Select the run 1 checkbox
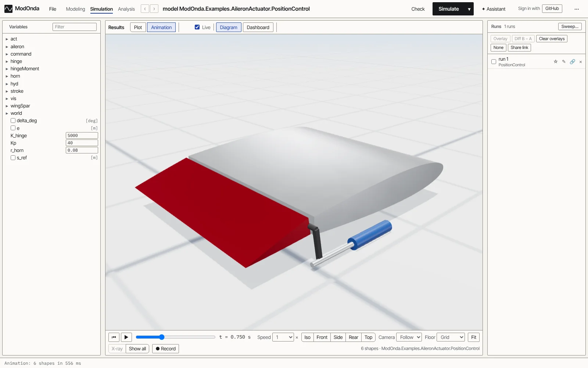Image resolution: width=588 pixels, height=368 pixels. pyautogui.click(x=494, y=62)
